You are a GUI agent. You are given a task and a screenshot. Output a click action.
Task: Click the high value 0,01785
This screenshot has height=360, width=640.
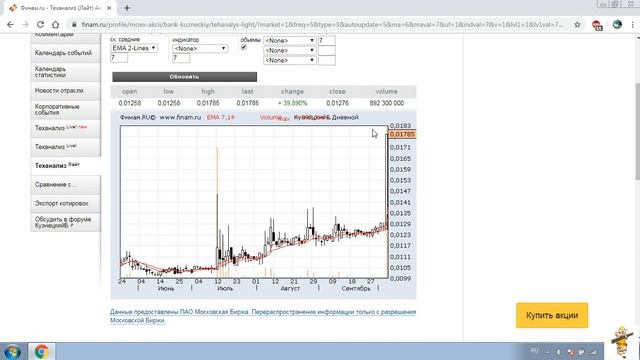pos(208,103)
